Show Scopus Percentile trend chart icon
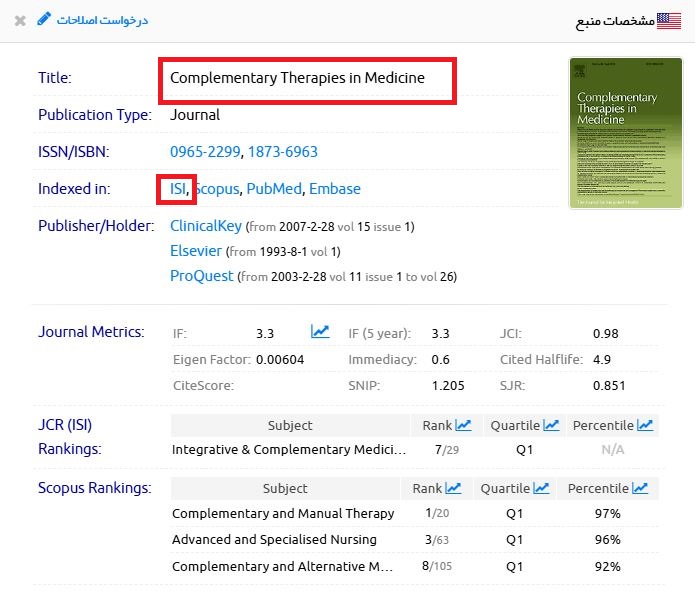Image resolution: width=695 pixels, height=601 pixels. 639,488
